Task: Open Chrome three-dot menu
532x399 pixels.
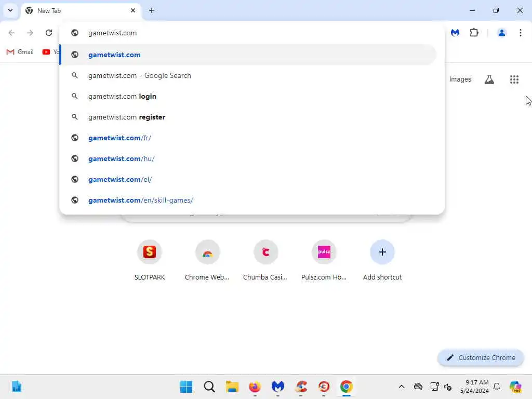Action: pos(520,33)
